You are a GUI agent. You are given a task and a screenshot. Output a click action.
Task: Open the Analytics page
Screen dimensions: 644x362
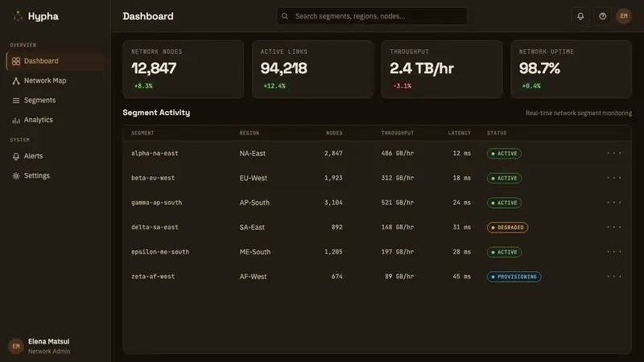tap(55, 120)
